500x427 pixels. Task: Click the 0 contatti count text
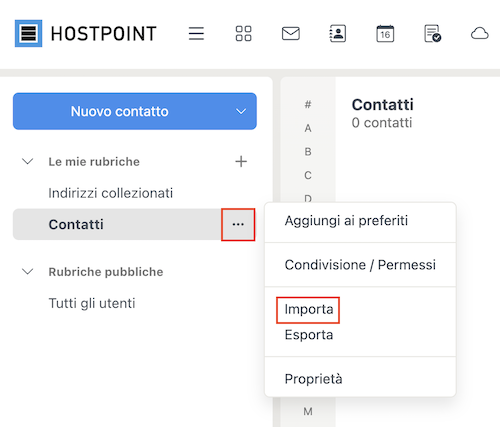[382, 123]
